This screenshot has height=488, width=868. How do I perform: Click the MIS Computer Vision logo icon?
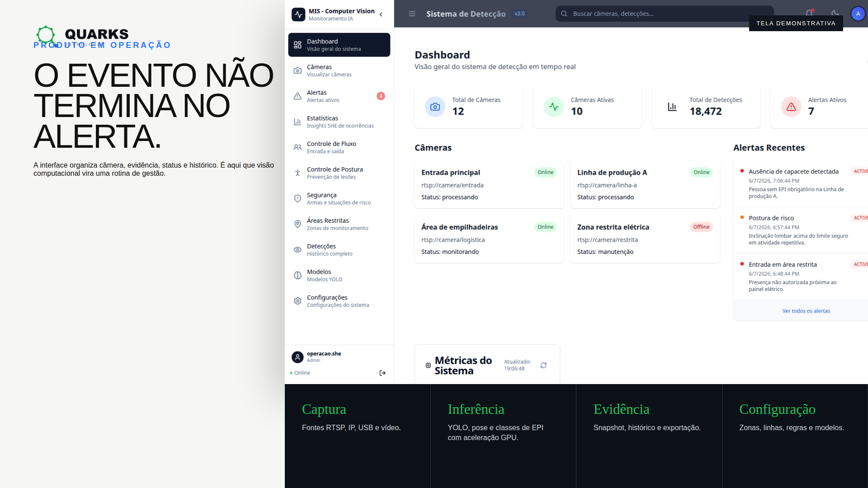(x=298, y=14)
